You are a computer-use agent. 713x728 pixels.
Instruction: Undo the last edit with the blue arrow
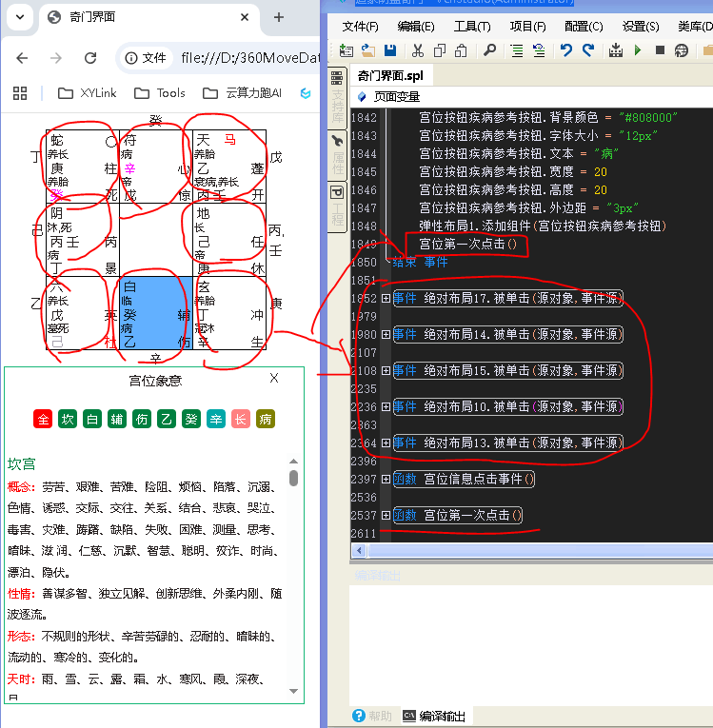(x=565, y=50)
